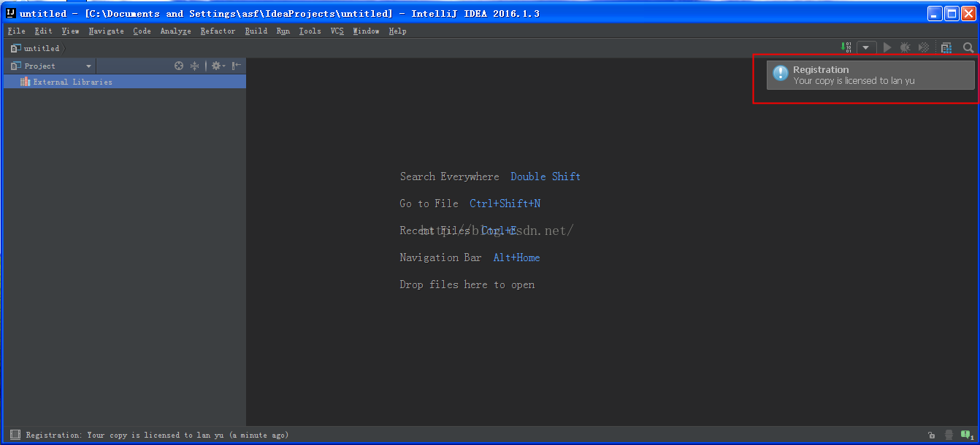This screenshot has height=445, width=980.
Task: Click the Make Project build icon
Action: (x=847, y=47)
